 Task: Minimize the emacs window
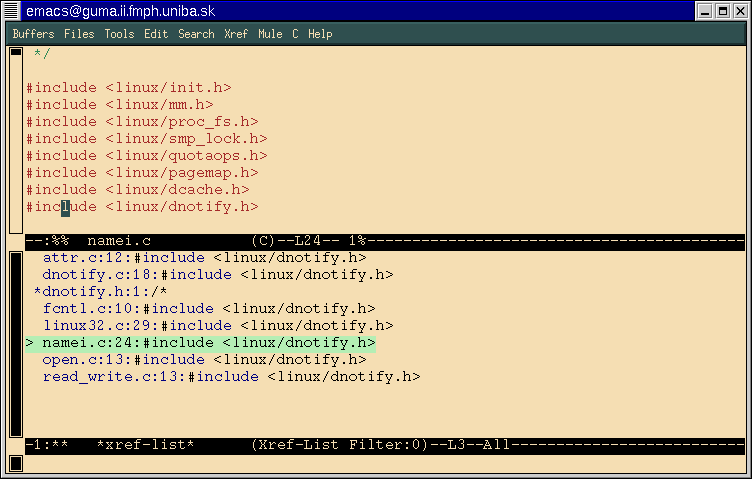coord(705,11)
